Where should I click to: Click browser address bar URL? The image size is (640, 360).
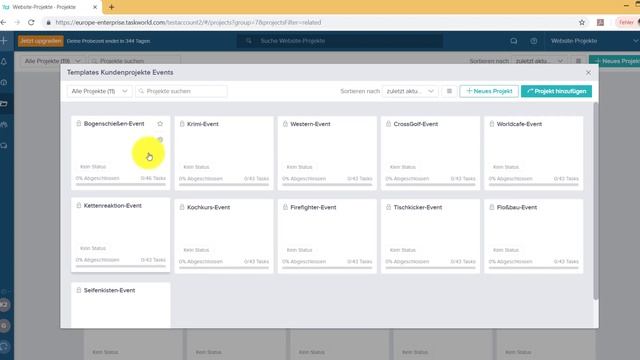(188, 22)
